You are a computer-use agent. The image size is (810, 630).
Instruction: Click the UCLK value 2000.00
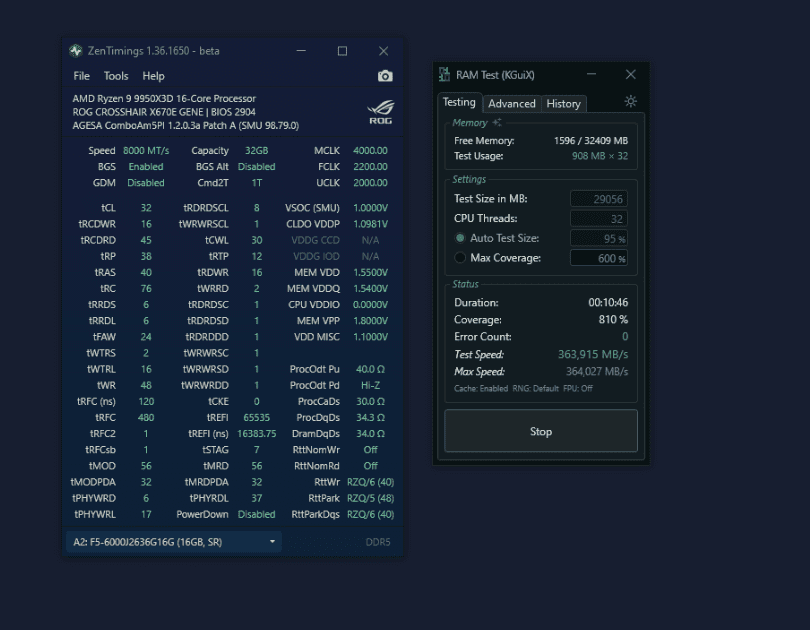coord(370,182)
